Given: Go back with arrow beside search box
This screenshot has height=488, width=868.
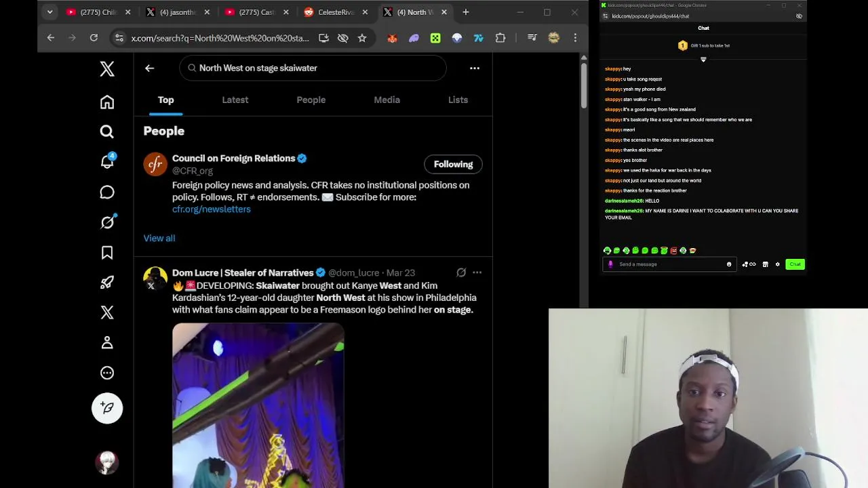Looking at the screenshot, I should pos(149,68).
